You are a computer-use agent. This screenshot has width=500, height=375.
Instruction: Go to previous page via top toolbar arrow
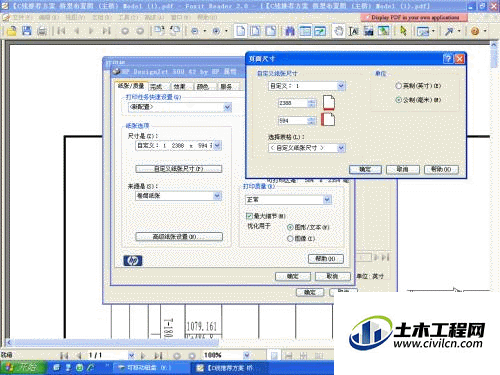coord(76,31)
